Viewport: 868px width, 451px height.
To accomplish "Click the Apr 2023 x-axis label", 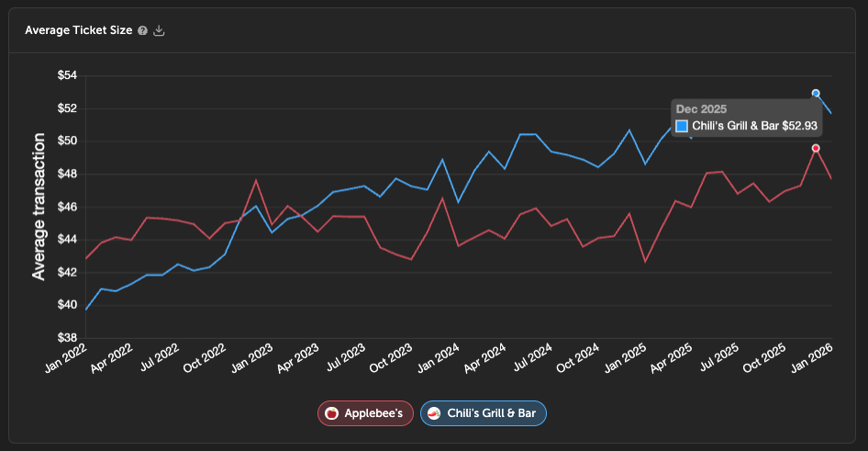I will [x=299, y=358].
